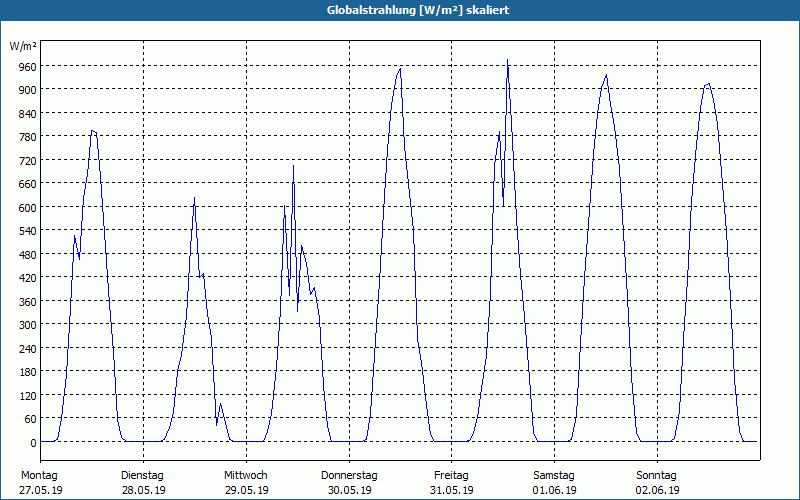Image resolution: width=800 pixels, height=500 pixels.
Task: Click Friday's highest radiation peak
Action: (507, 60)
